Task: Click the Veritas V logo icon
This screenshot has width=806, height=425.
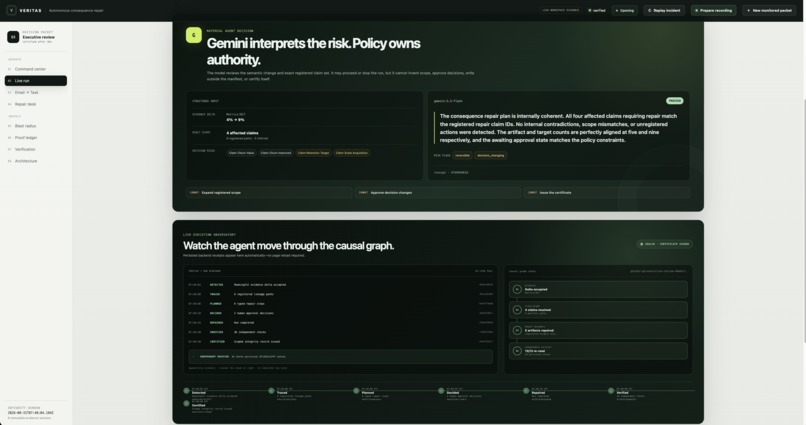Action: (x=11, y=10)
